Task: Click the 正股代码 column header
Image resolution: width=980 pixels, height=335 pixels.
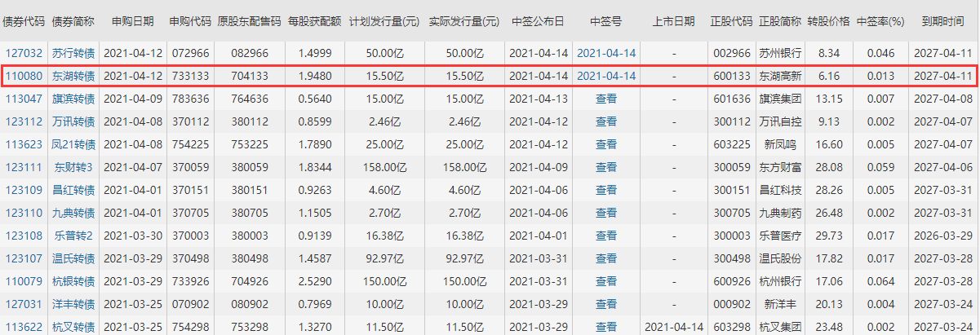Action: (731, 22)
